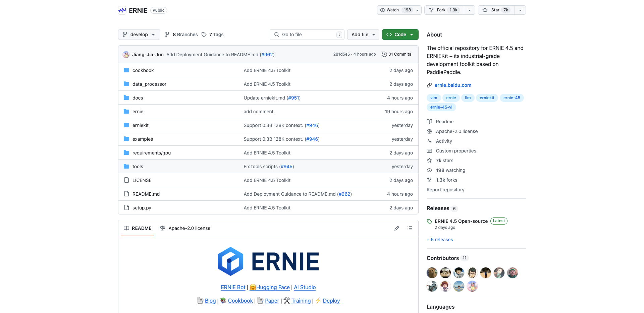
Task: Open the Cookbook link in README
Action: [x=240, y=301]
